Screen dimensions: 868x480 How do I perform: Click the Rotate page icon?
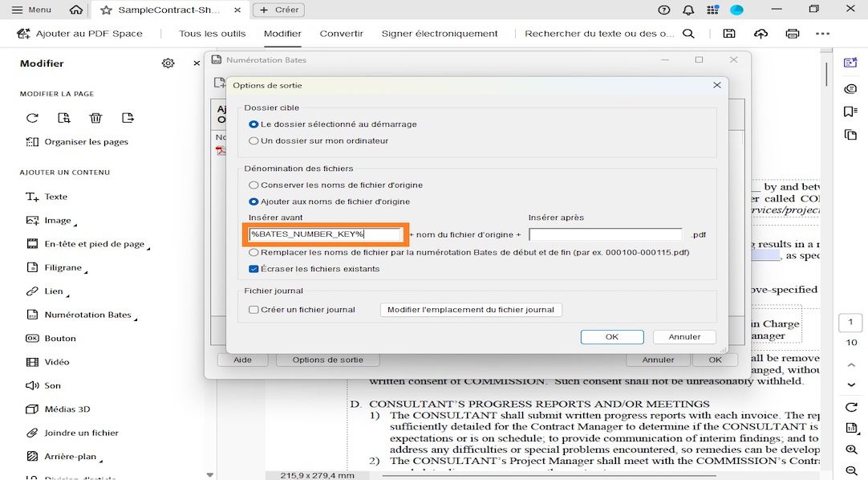(x=32, y=118)
